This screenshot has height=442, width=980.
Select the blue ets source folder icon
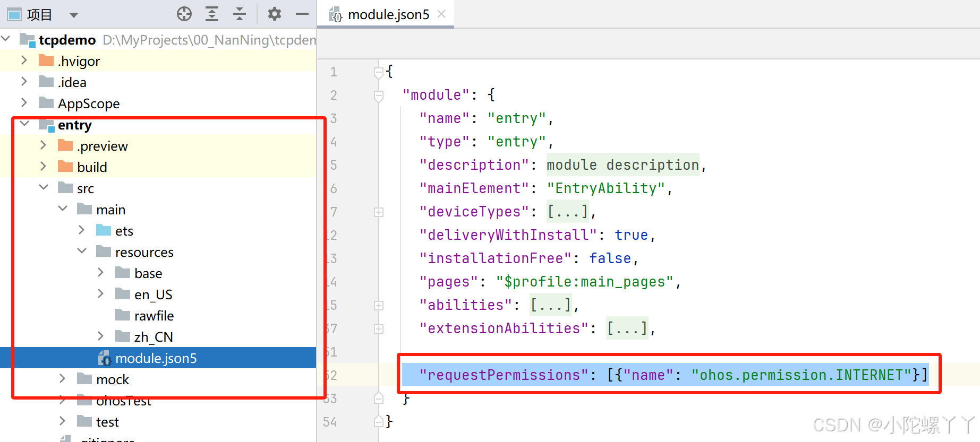[x=104, y=230]
